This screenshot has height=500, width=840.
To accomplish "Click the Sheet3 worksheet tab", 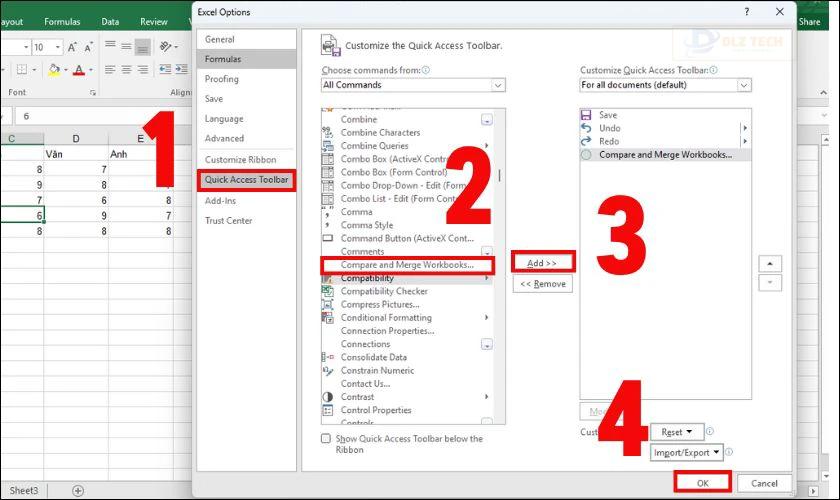I will (24, 490).
